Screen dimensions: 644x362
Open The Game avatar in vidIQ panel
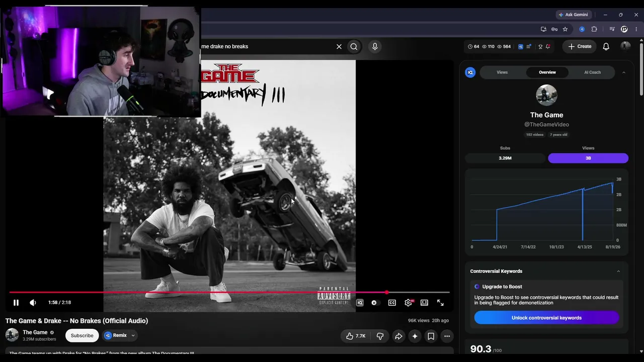(546, 95)
